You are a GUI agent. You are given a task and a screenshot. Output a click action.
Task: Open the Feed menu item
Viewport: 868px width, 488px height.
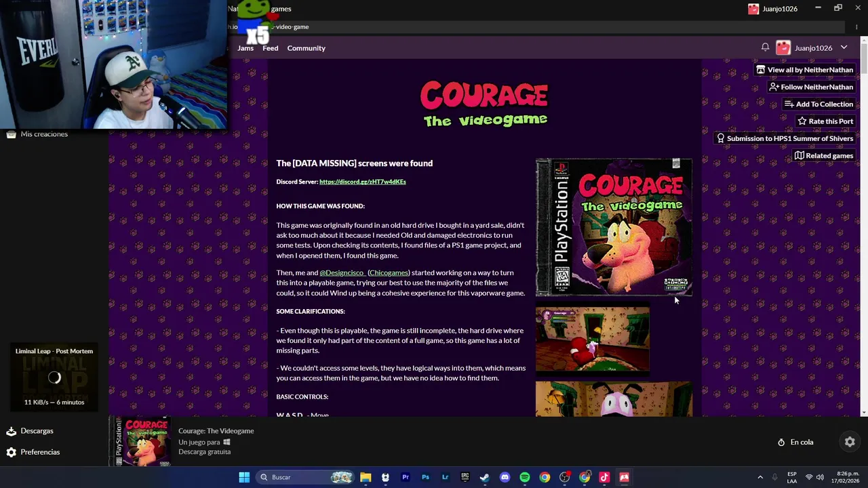pyautogui.click(x=271, y=48)
